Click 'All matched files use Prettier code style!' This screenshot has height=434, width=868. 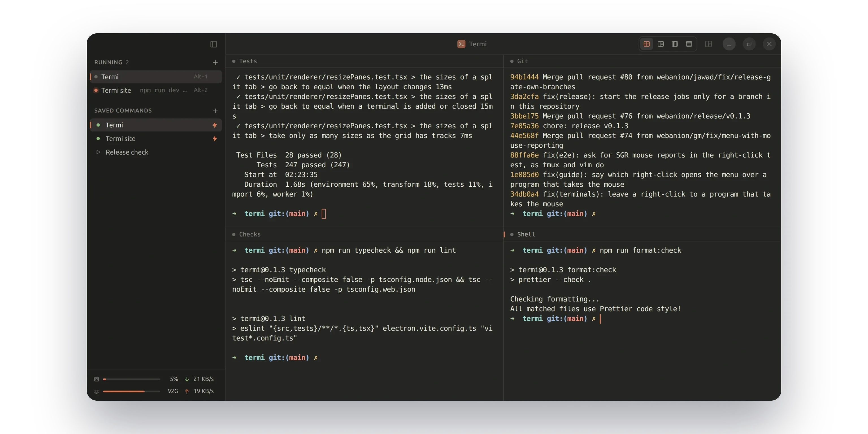pos(595,309)
